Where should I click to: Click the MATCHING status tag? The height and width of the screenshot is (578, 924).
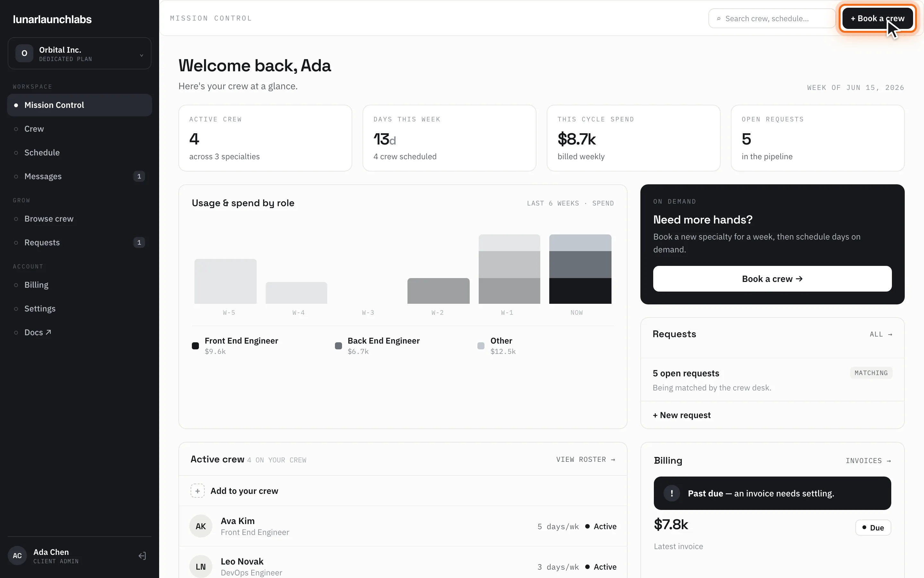tap(871, 373)
